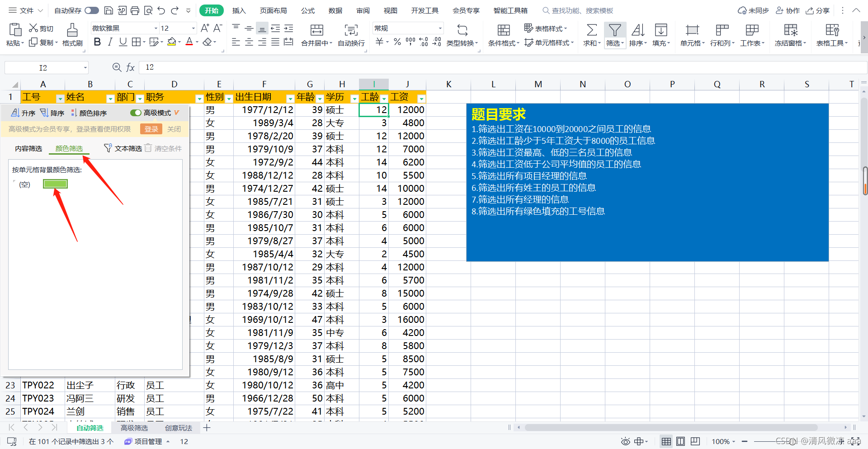The image size is (868, 449).
Task: Apply Underline formatting
Action: (x=123, y=42)
